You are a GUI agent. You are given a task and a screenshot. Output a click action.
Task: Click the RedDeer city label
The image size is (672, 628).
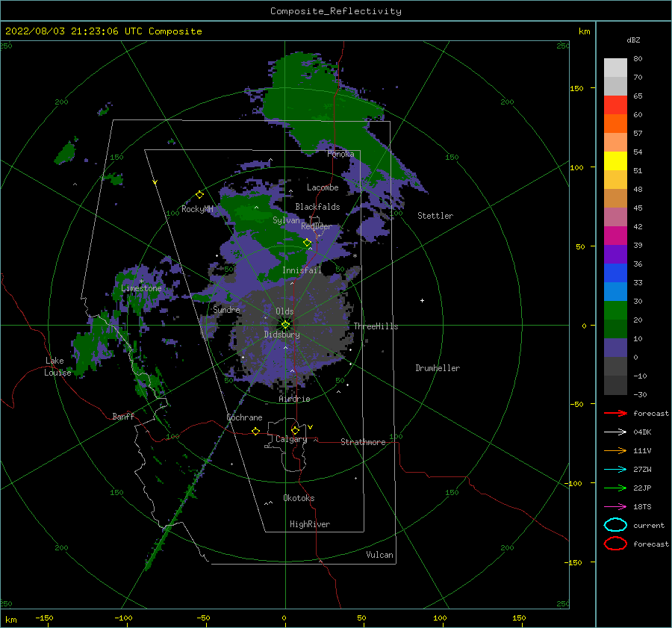pyautogui.click(x=317, y=226)
